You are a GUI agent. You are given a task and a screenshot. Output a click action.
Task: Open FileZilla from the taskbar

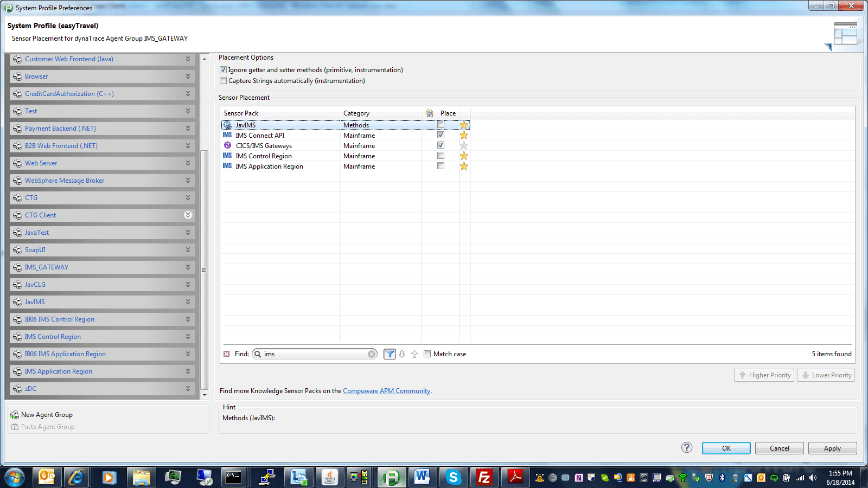pos(484,477)
